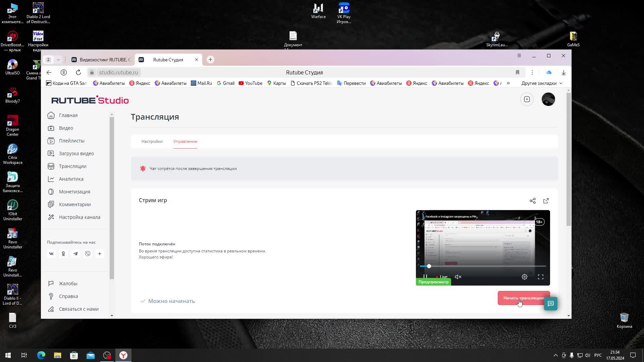Enter fullscreen in preview player
Viewport: 644px width, 362px height.
(541, 277)
